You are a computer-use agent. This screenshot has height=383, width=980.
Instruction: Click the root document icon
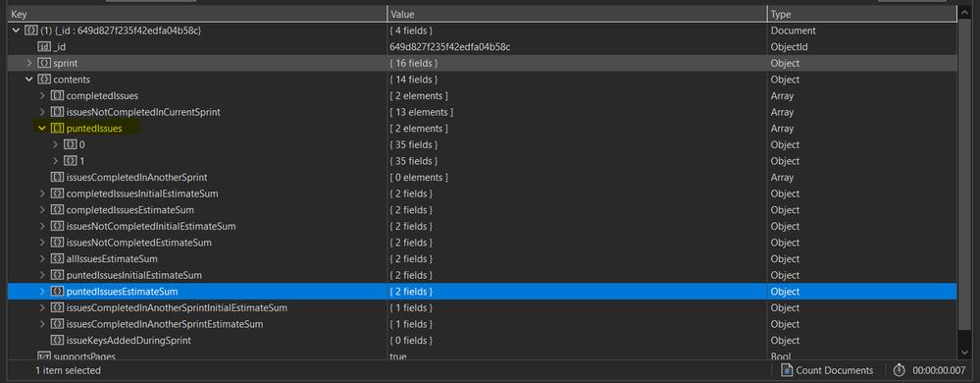click(30, 30)
